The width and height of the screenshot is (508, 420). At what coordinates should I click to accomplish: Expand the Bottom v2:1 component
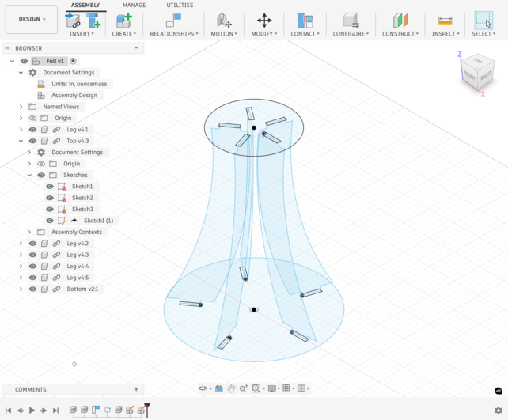[x=21, y=289]
